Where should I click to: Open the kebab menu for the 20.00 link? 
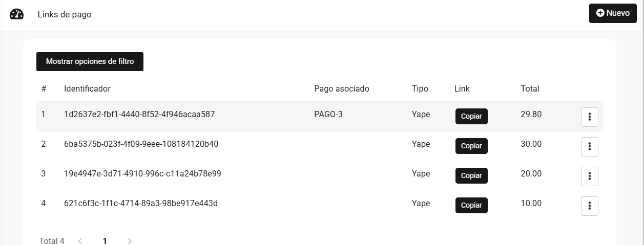coord(589,176)
